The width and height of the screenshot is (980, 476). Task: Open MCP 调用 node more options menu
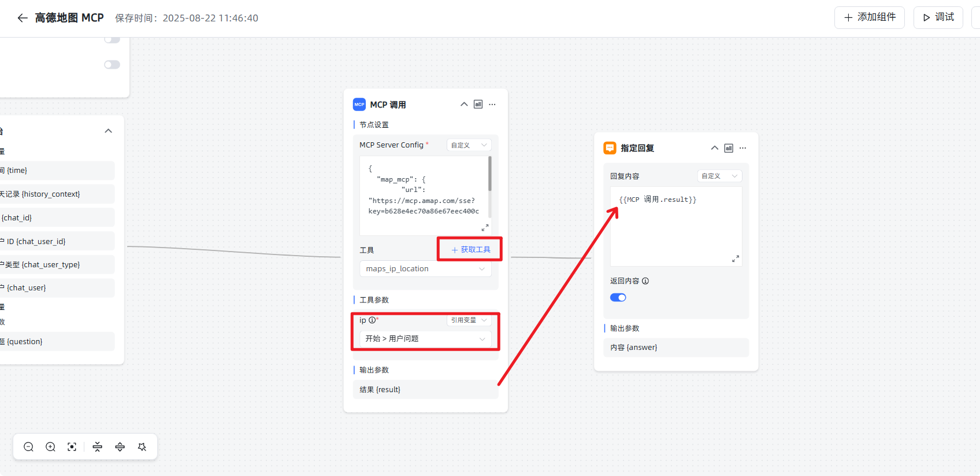492,105
